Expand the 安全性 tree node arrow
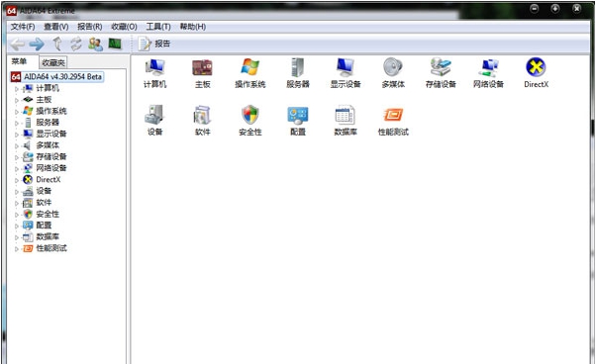This screenshot has width=596, height=364. (x=17, y=215)
